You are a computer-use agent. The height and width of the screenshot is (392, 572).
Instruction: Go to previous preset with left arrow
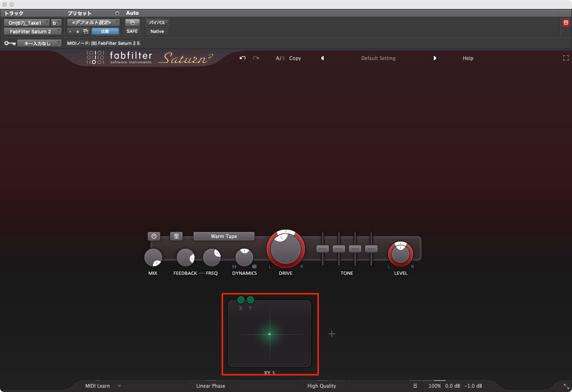click(x=322, y=58)
